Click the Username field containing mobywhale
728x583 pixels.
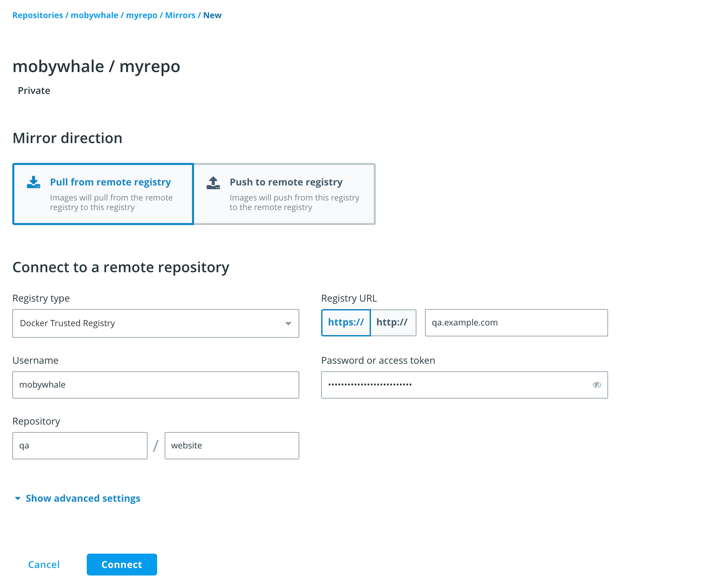(155, 385)
